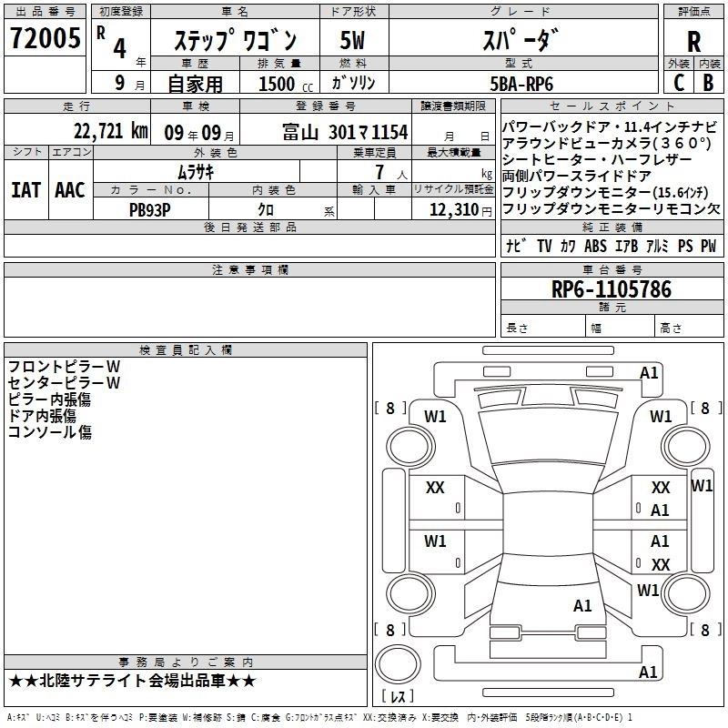Click the evaluation score R
The image size is (728, 728).
(x=693, y=41)
